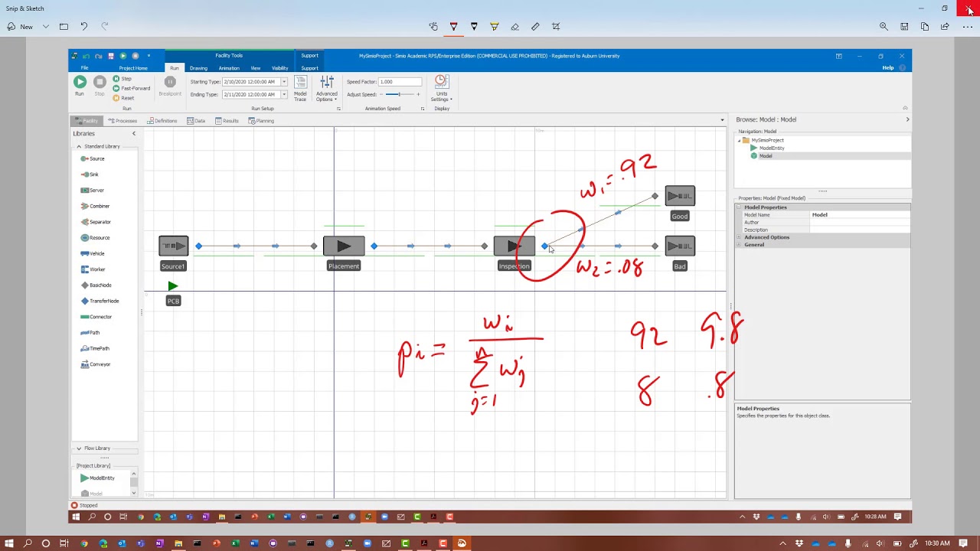
Task: Click the Adjust Speed slider
Action: pyautogui.click(x=398, y=94)
